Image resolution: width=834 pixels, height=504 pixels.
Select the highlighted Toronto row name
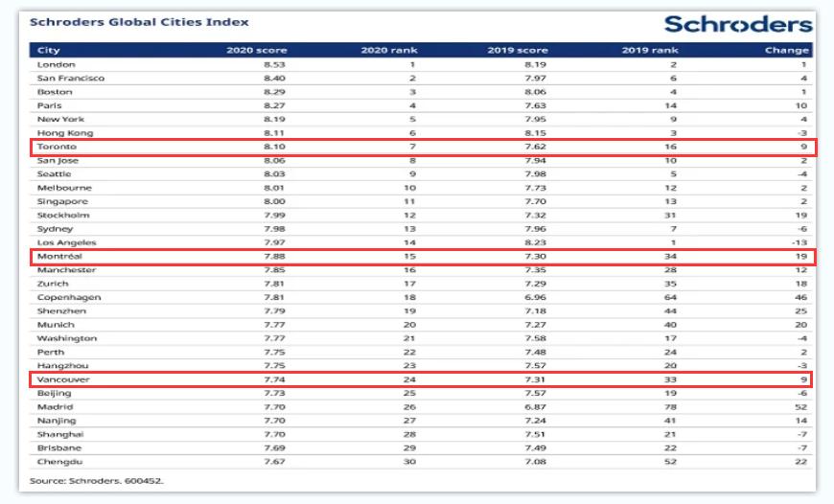click(x=57, y=147)
